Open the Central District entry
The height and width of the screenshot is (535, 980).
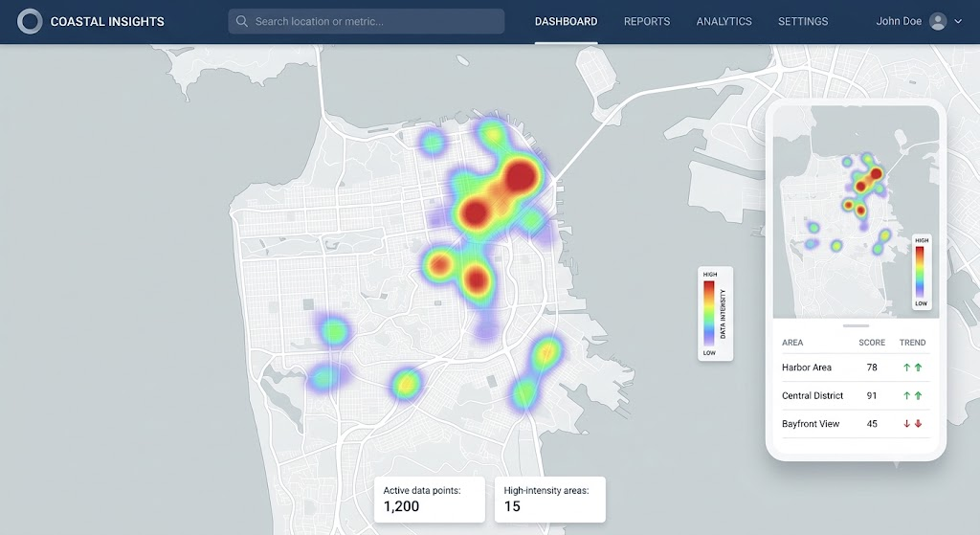[x=856, y=395]
